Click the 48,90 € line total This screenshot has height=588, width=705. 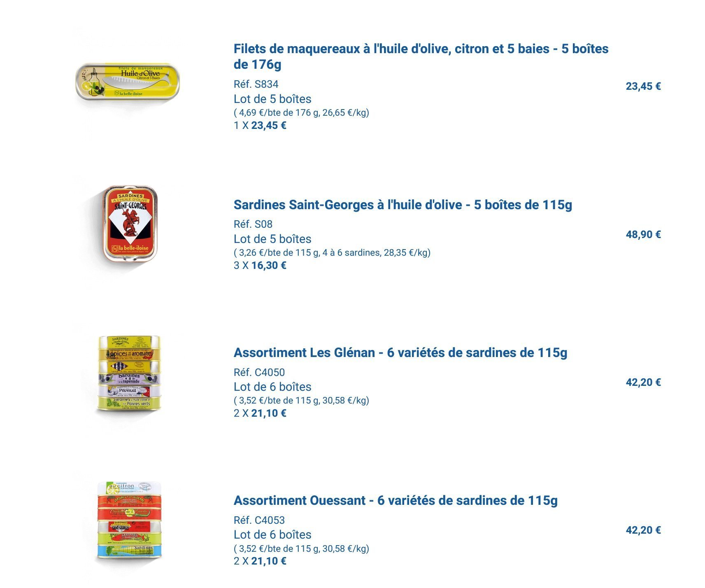[x=643, y=235]
